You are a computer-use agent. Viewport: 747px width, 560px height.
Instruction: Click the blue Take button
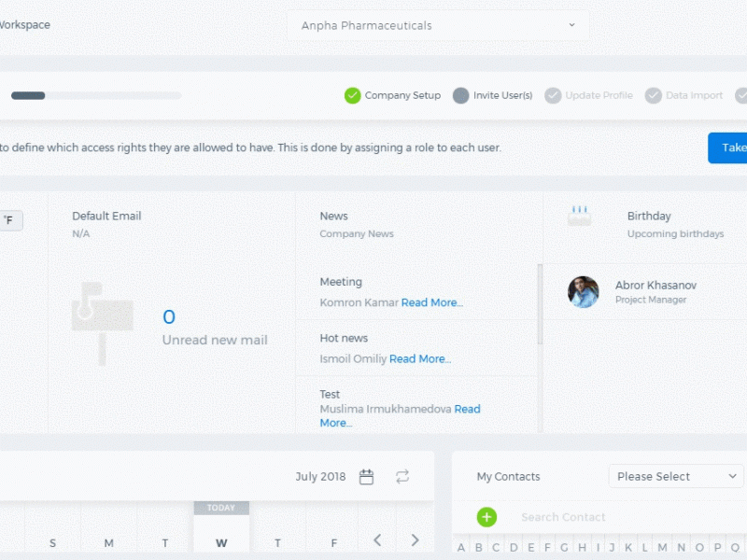click(x=727, y=147)
